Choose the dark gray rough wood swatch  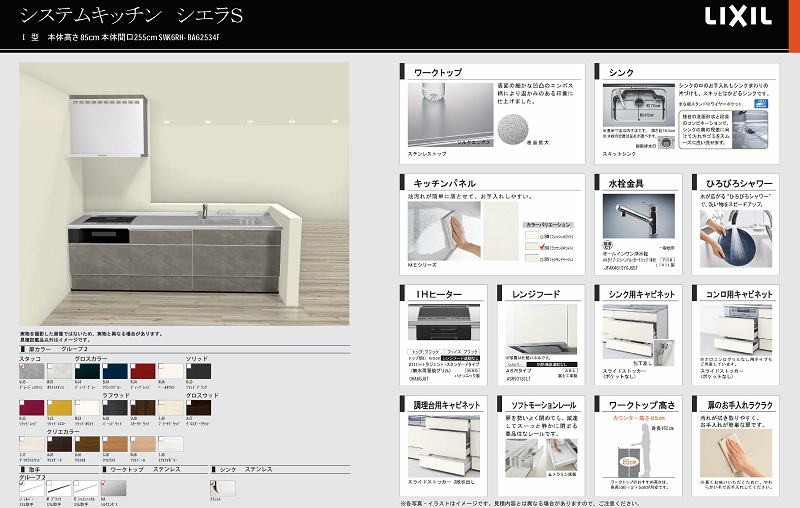115,408
